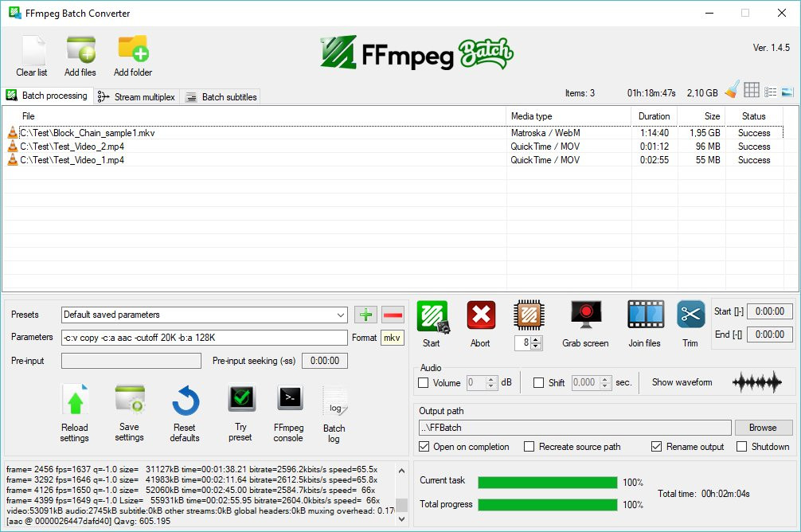Click the Total progress bar
The height and width of the screenshot is (532, 801).
[x=548, y=505]
